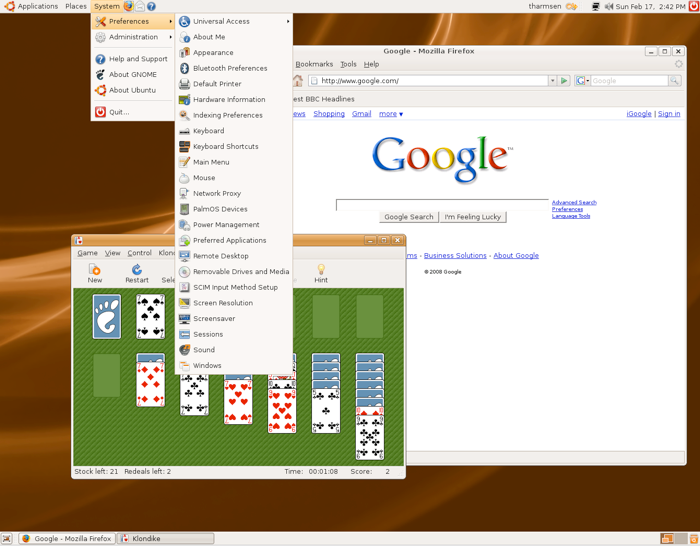Click the About Me icon
Image resolution: width=700 pixels, height=546 pixels.
(x=184, y=37)
